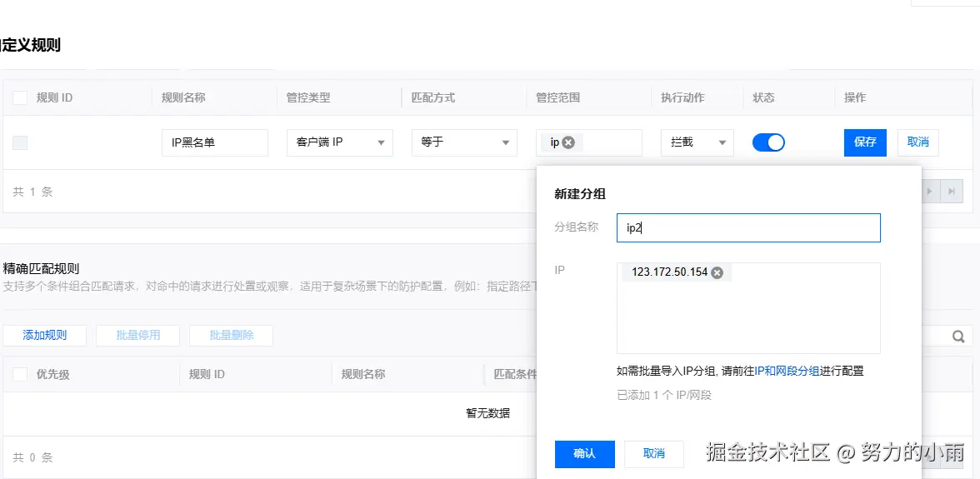
Task: Click the 共 1 条 count text
Action: (32, 192)
